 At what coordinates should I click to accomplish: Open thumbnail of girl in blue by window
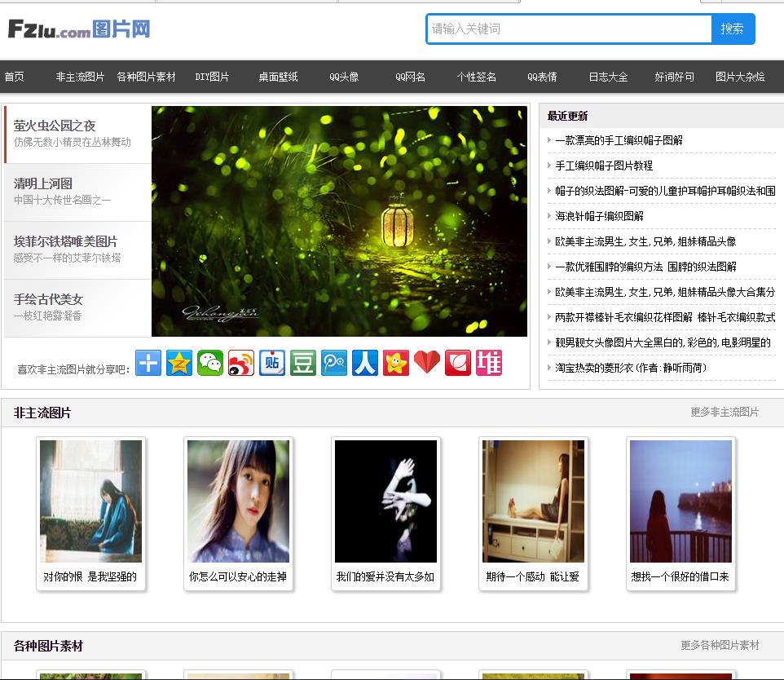[x=91, y=501]
